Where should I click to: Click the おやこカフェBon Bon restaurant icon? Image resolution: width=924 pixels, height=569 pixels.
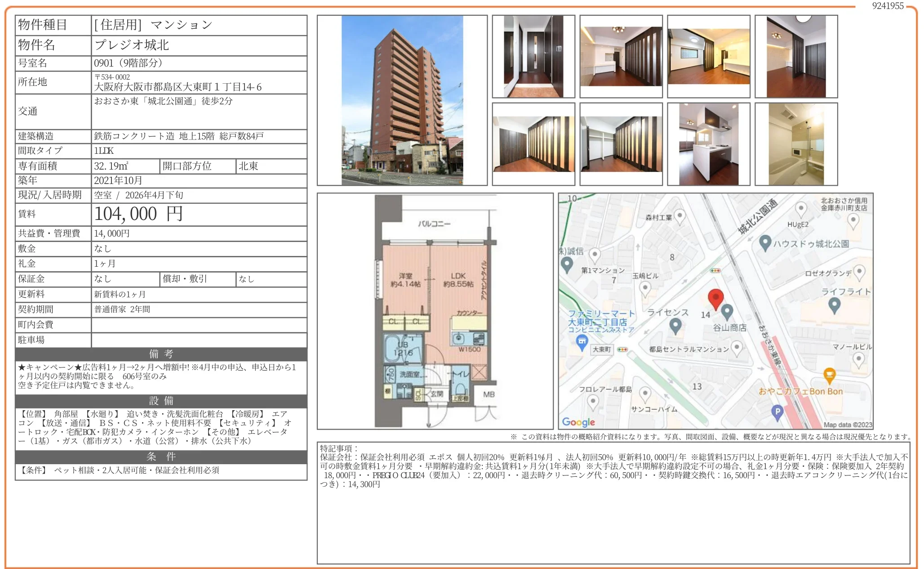(829, 375)
